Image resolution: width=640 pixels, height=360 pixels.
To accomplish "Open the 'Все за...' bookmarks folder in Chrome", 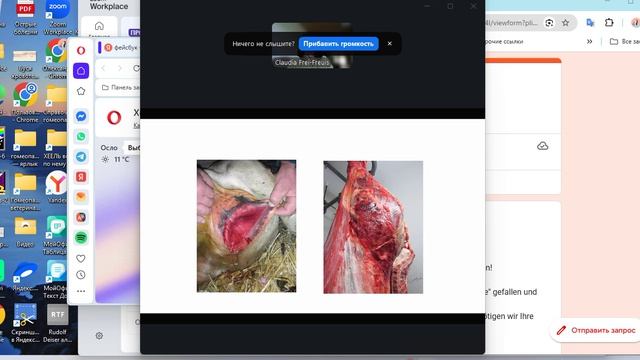I will tap(624, 42).
